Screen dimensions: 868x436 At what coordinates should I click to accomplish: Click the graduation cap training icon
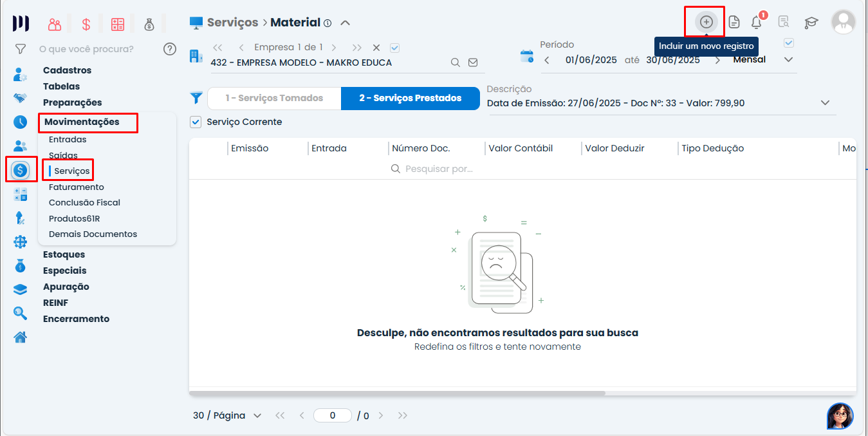pyautogui.click(x=811, y=23)
